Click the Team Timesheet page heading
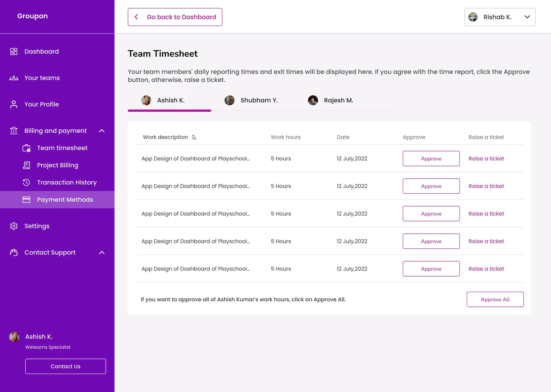This screenshot has width=551, height=392. click(163, 54)
